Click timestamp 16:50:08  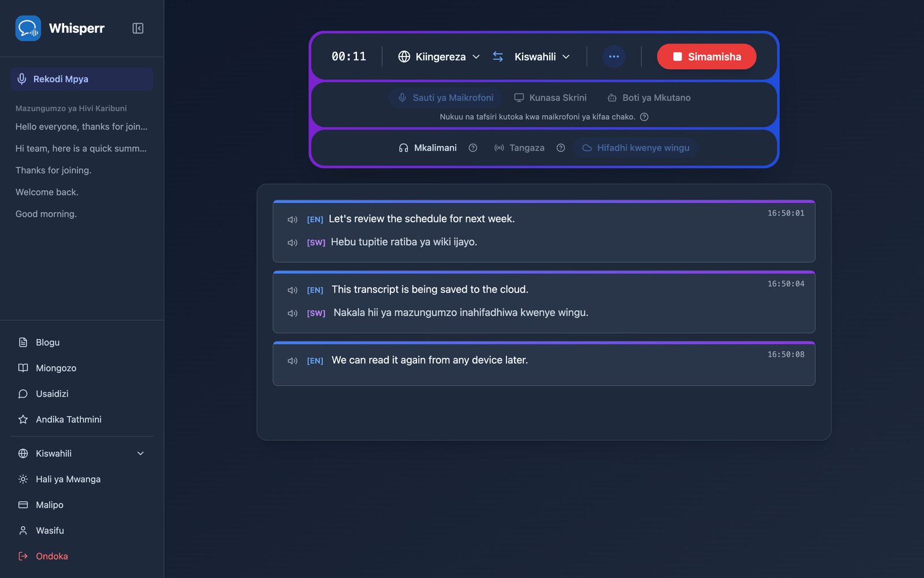786,354
